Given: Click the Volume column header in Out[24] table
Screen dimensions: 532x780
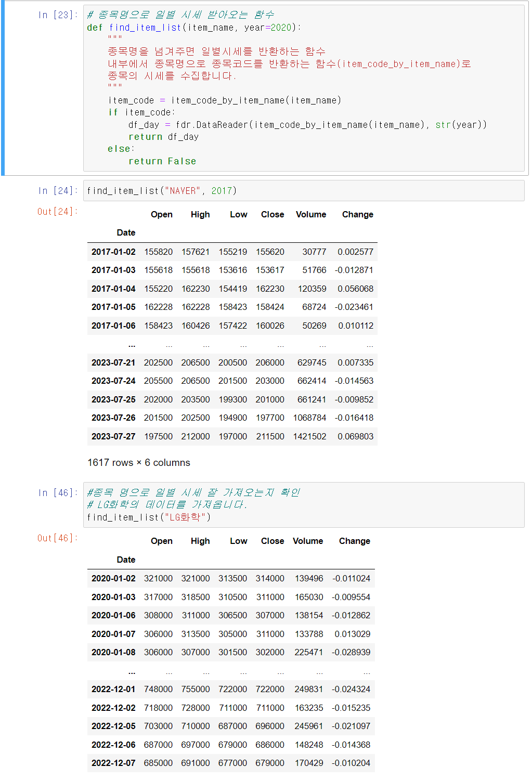Looking at the screenshot, I should 311,214.
